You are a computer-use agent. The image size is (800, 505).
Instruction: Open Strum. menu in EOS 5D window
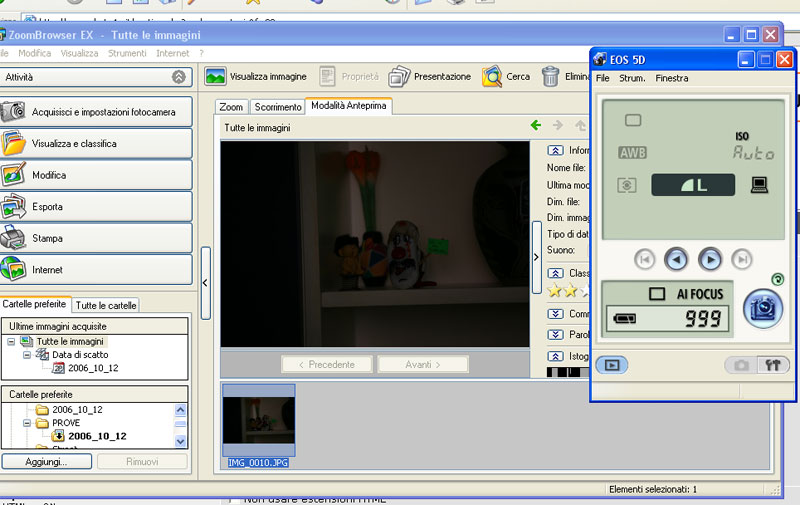point(632,78)
